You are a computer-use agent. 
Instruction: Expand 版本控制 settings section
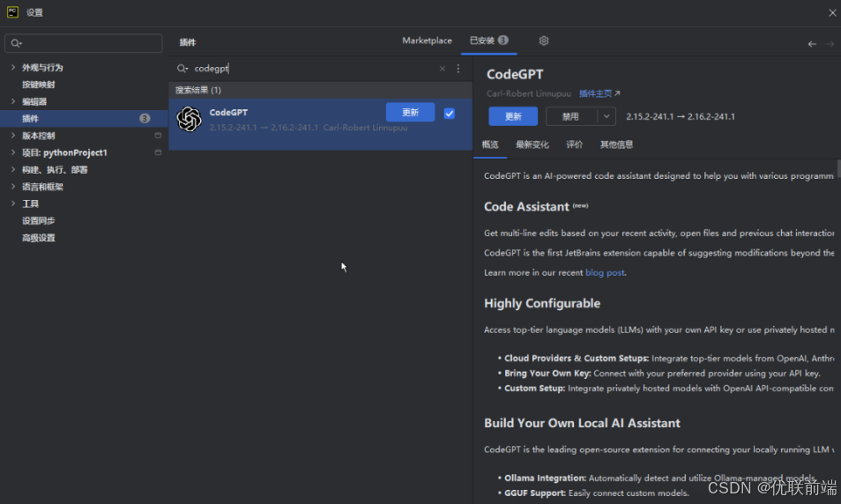13,136
